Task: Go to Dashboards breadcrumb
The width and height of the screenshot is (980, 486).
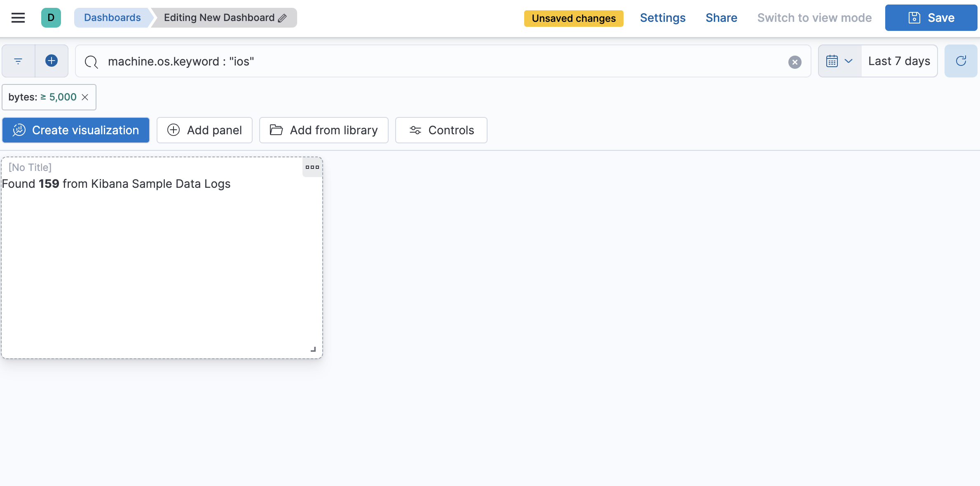Action: click(112, 18)
